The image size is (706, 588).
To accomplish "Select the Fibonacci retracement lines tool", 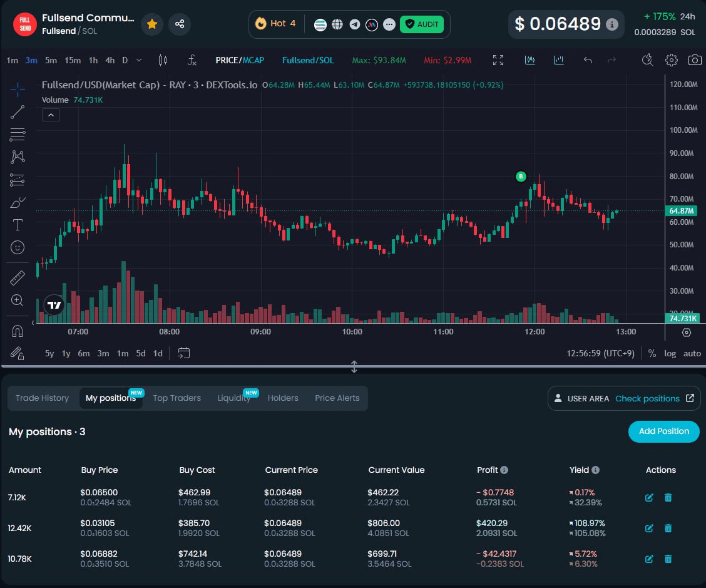I will tap(18, 135).
